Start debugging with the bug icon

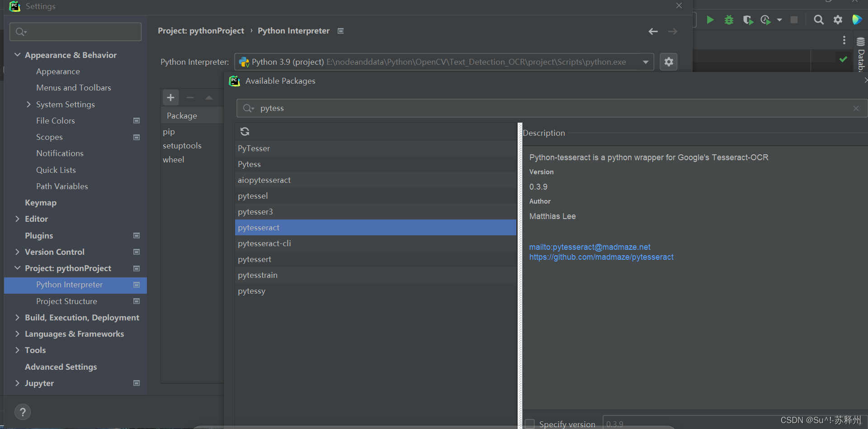click(x=729, y=19)
